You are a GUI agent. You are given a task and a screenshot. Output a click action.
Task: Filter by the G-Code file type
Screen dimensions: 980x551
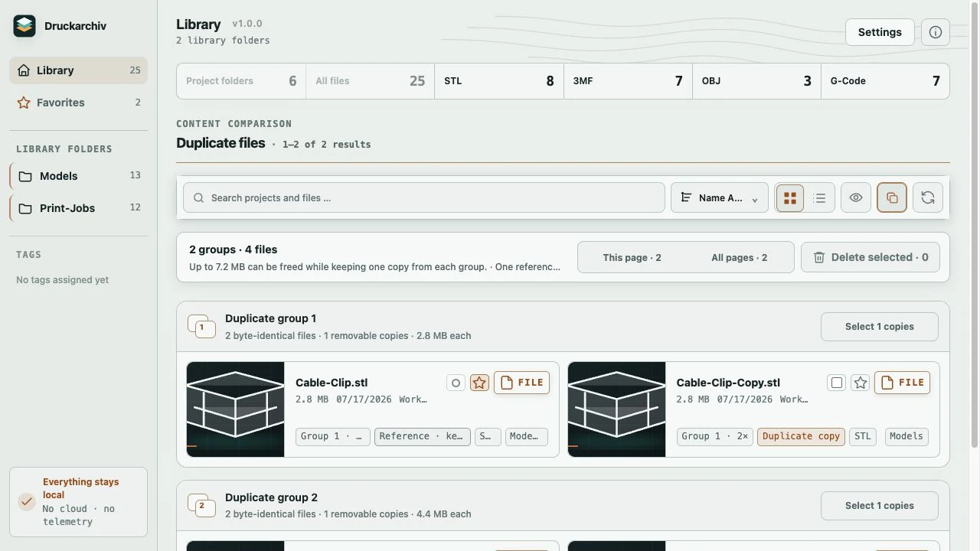pyautogui.click(x=885, y=81)
